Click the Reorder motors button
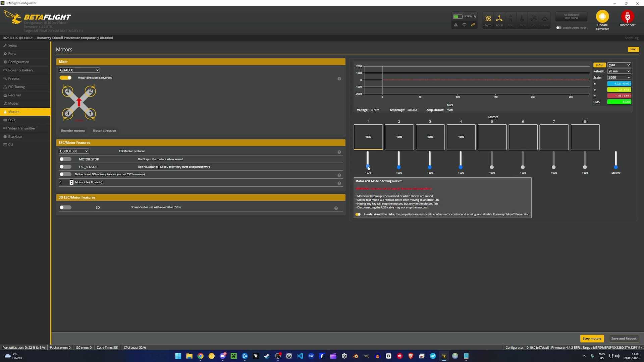This screenshot has width=644, height=362. (73, 131)
